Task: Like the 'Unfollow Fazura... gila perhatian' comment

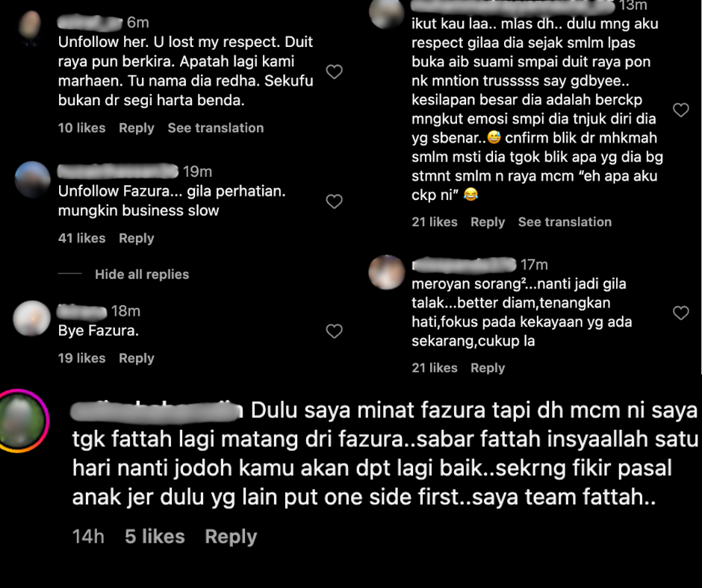Action: click(334, 201)
